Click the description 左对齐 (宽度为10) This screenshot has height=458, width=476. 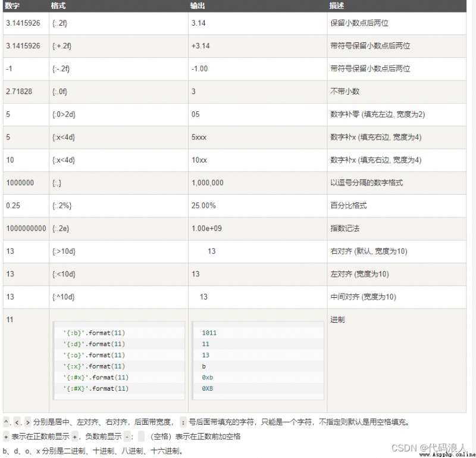[360, 274]
